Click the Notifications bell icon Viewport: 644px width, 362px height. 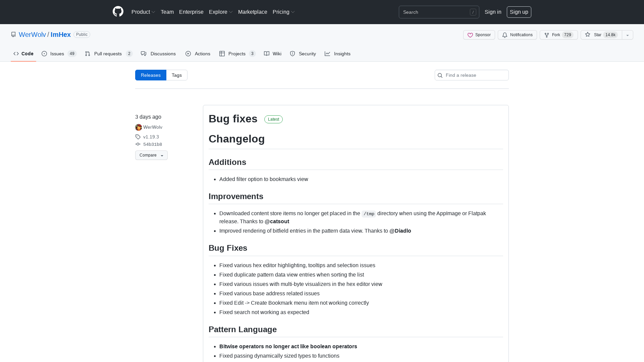coord(504,35)
